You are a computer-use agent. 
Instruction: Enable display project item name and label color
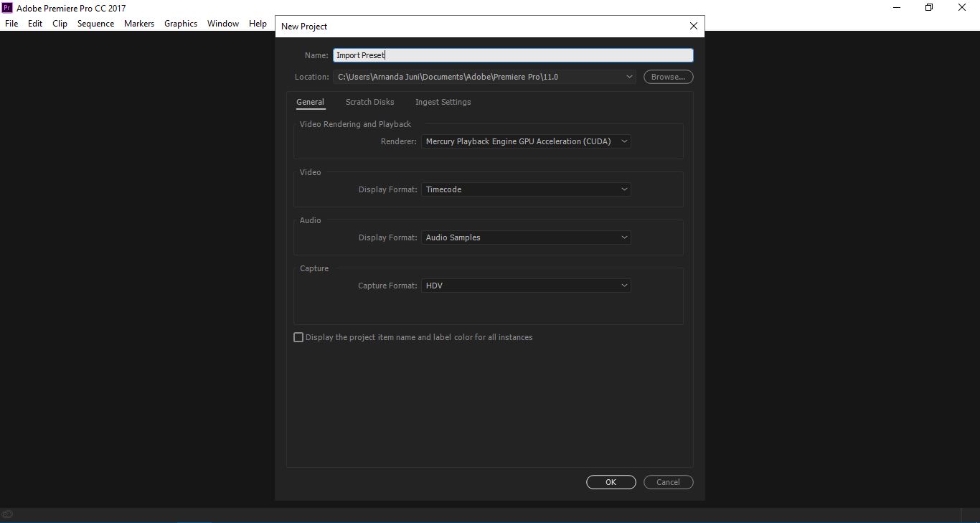tap(298, 337)
